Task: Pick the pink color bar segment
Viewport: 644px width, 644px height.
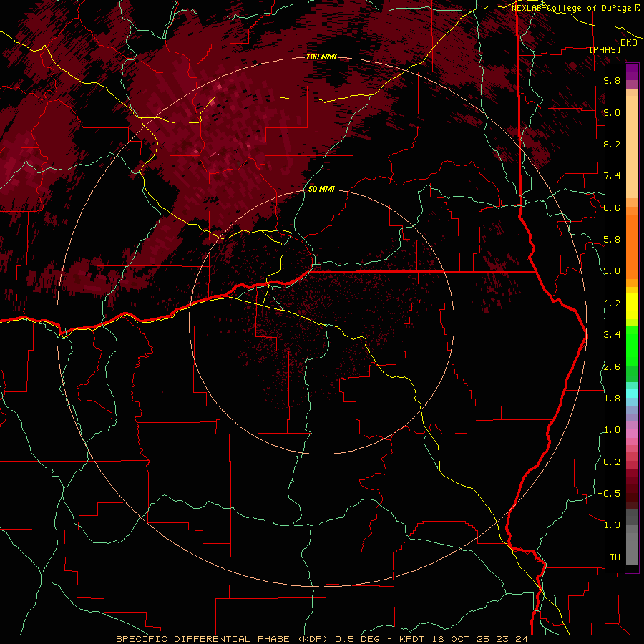Action: click(x=632, y=434)
